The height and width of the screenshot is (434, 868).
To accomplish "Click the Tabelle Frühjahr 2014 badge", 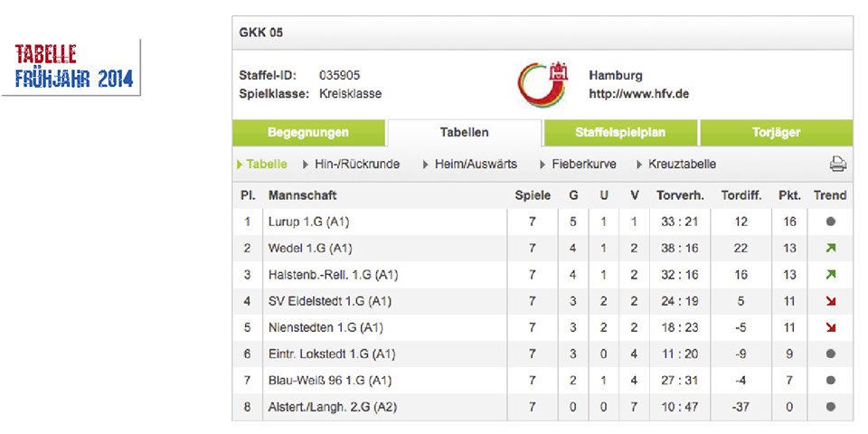I will [x=74, y=67].
